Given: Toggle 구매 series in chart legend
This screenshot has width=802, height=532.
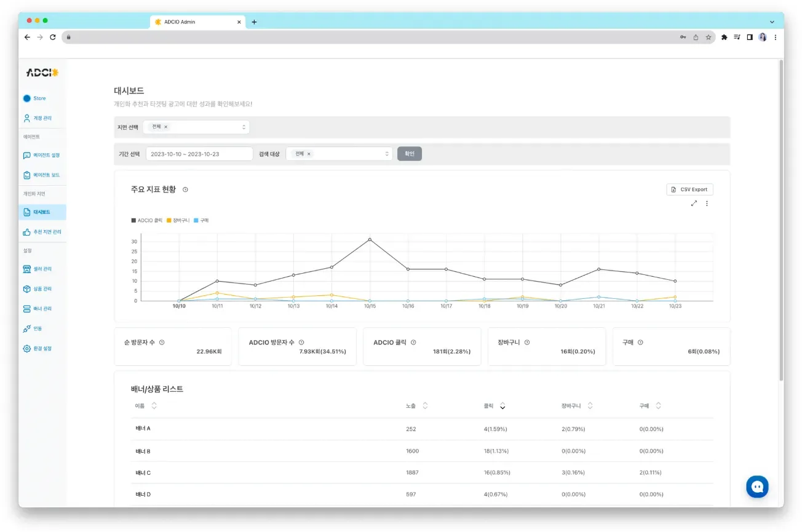Looking at the screenshot, I should (201, 220).
